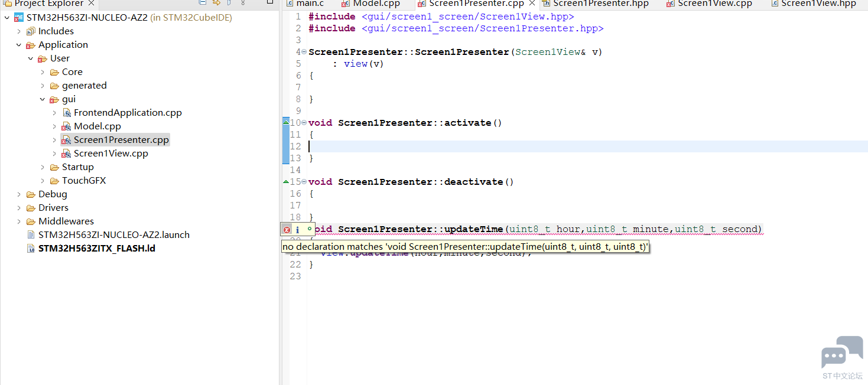Click the override marker beside line 15
This screenshot has height=385, width=868.
(286, 181)
